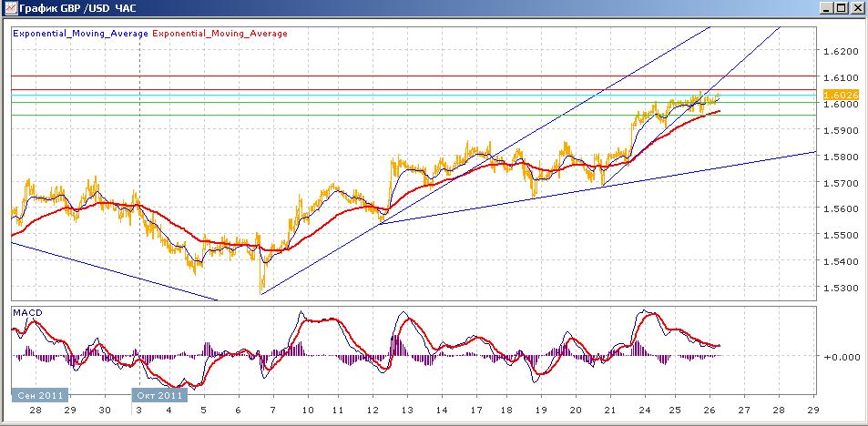Image resolution: width=868 pixels, height=426 pixels.
Task: Click the Сен 2011 month marker
Action: (x=40, y=395)
